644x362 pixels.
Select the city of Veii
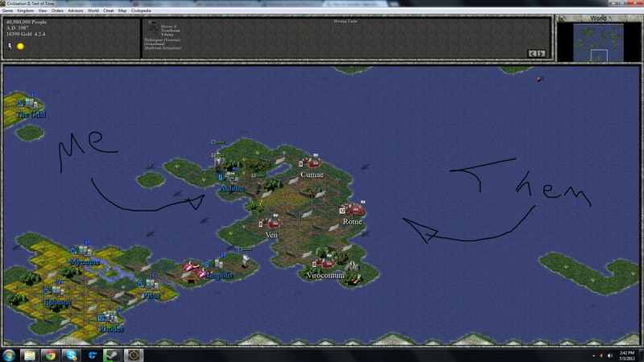click(270, 223)
